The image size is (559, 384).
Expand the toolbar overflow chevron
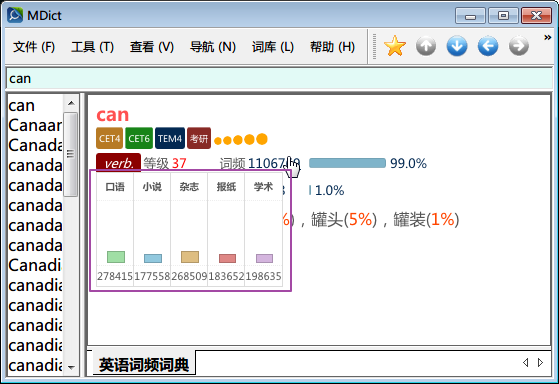547,37
